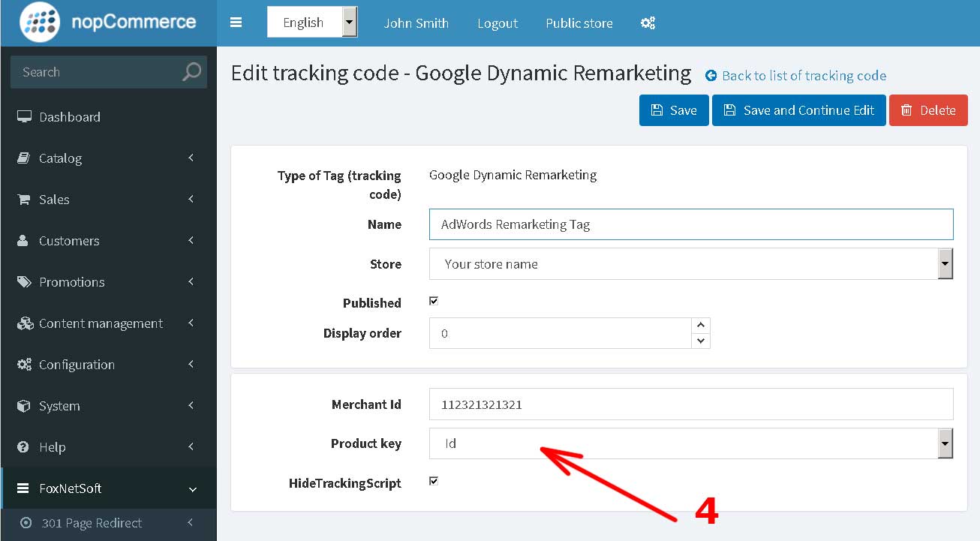Open the Product key dropdown
Screen dimensions: 980x541
click(x=691, y=443)
